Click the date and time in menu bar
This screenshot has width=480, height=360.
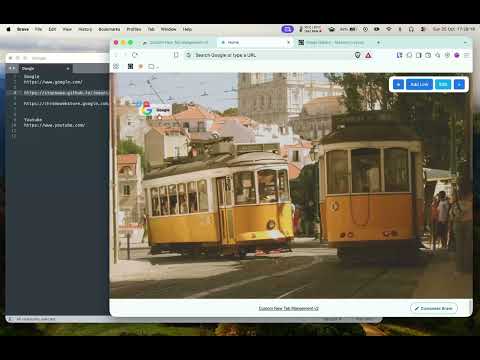tap(454, 29)
